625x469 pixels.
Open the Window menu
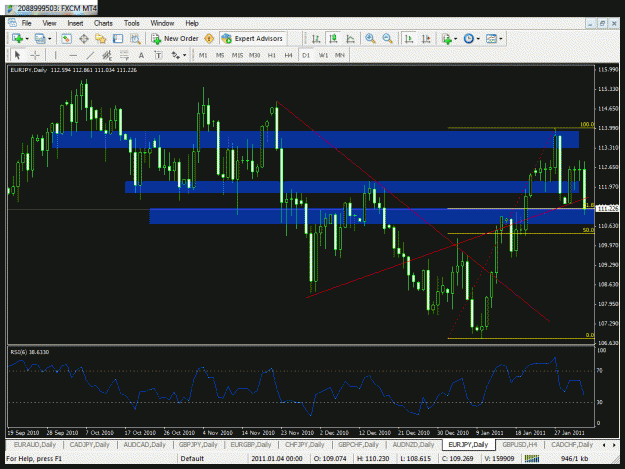162,23
